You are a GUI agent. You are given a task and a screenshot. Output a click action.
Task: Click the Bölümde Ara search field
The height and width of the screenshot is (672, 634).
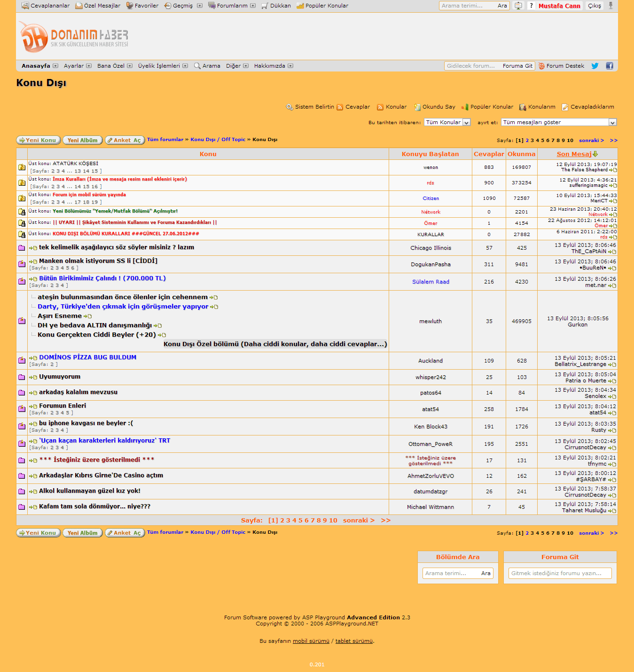(x=450, y=573)
